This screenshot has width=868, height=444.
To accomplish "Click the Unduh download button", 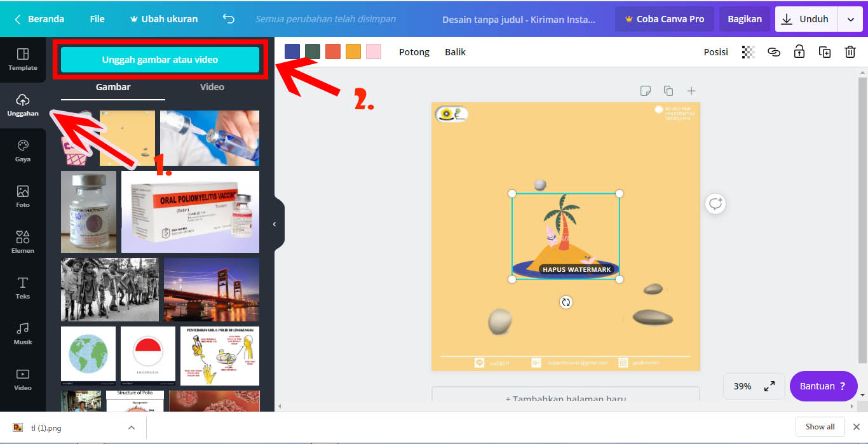I will point(807,19).
